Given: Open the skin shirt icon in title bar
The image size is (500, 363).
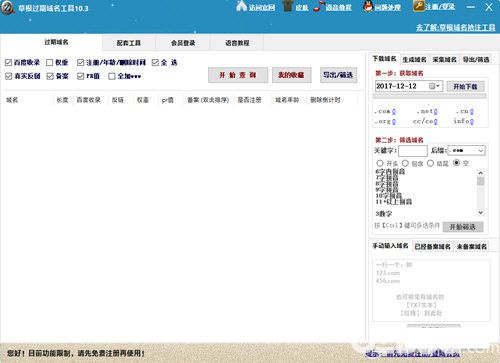Looking at the screenshot, I should [x=288, y=6].
